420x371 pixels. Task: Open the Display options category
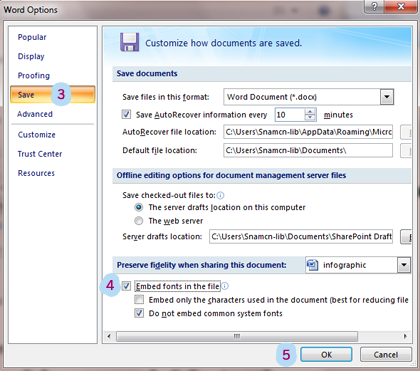point(31,56)
